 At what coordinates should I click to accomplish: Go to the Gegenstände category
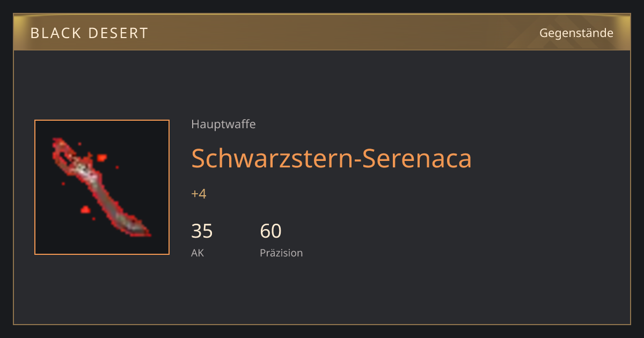[x=576, y=33]
